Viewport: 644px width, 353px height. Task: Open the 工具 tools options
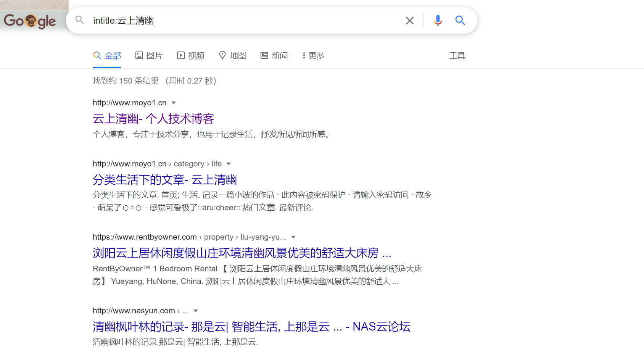457,56
